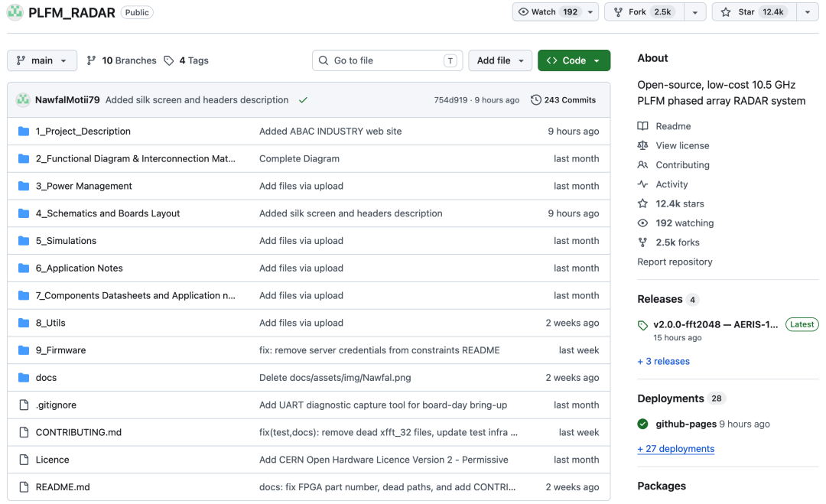The width and height of the screenshot is (826, 504).
Task: Click the scales icon next to View license
Action: coord(642,145)
